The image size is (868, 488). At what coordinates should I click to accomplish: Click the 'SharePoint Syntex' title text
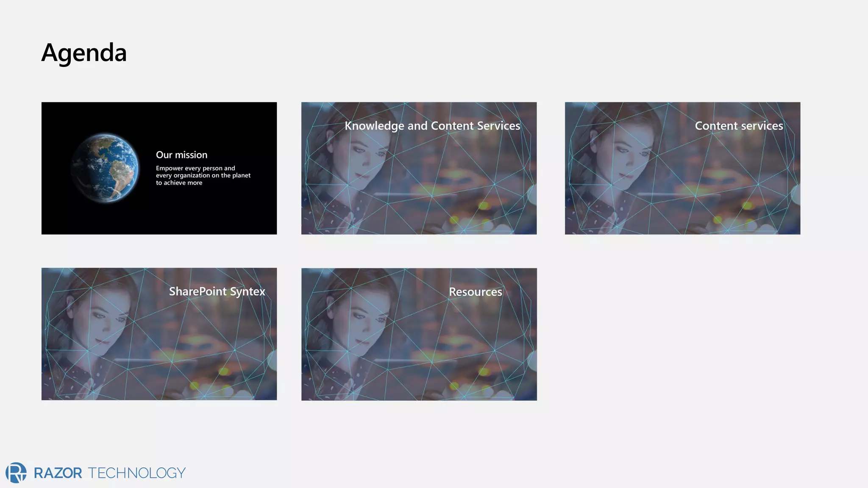click(217, 291)
